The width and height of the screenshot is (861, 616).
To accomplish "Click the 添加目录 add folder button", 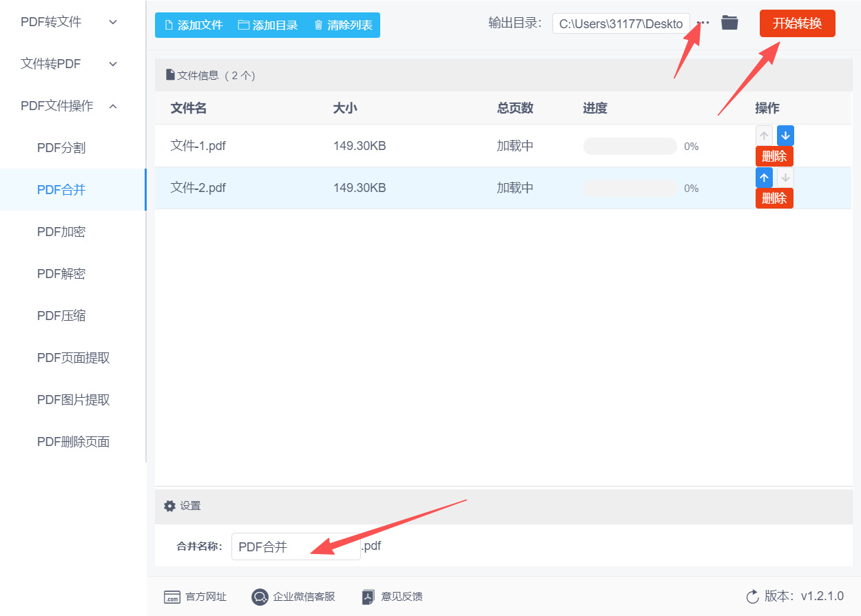I will coord(268,25).
